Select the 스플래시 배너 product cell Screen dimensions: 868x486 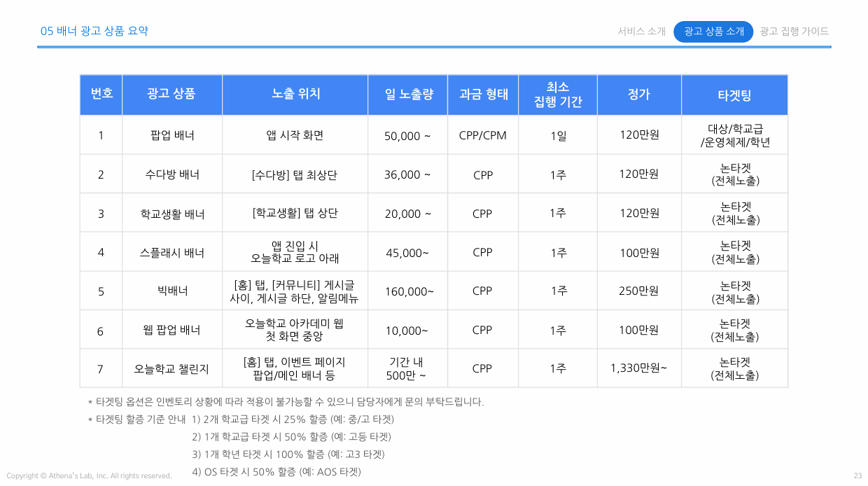(x=172, y=253)
